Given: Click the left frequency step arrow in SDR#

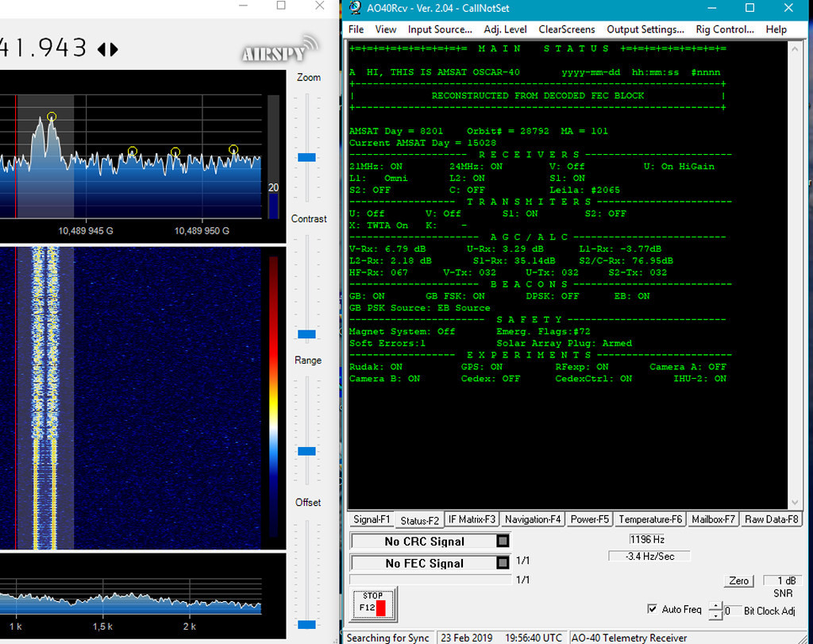Looking at the screenshot, I should tap(102, 49).
